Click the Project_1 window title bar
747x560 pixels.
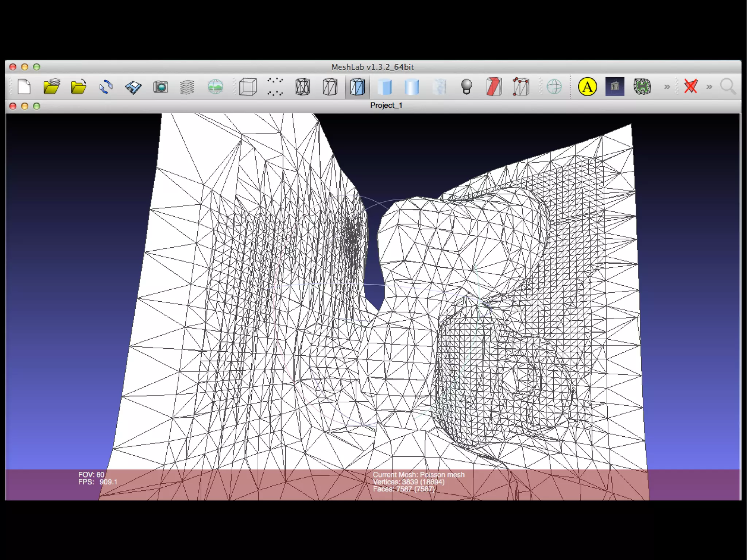pyautogui.click(x=386, y=105)
